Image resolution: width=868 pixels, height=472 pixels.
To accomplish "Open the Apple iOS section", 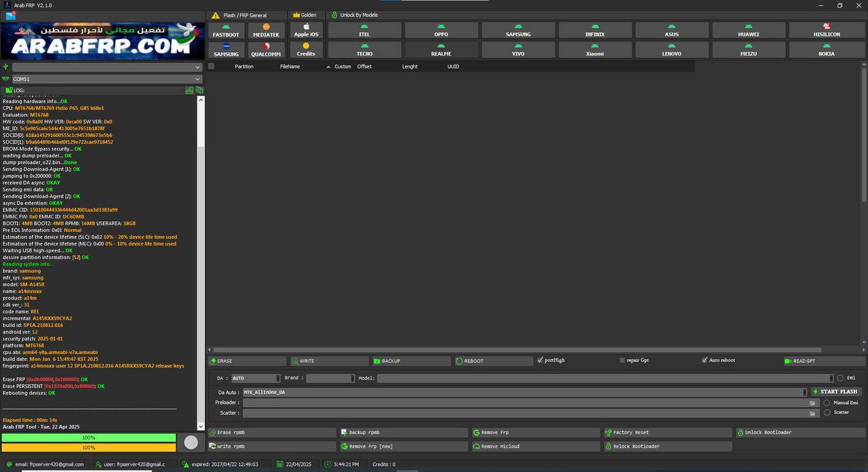I will pos(306,31).
